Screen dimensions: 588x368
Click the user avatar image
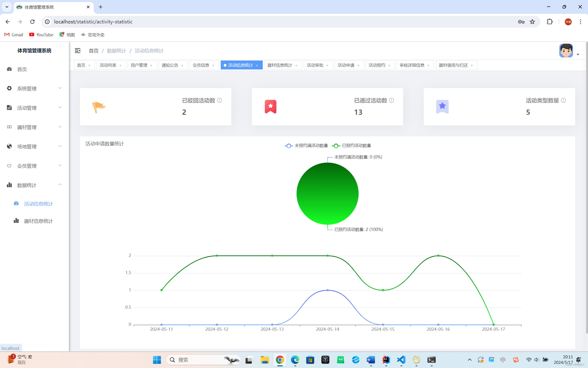566,51
